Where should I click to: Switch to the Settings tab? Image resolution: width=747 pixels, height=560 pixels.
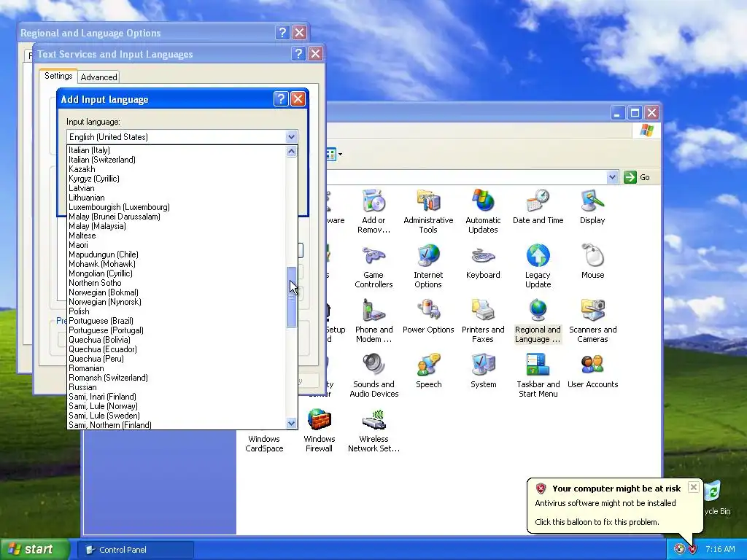coord(58,76)
